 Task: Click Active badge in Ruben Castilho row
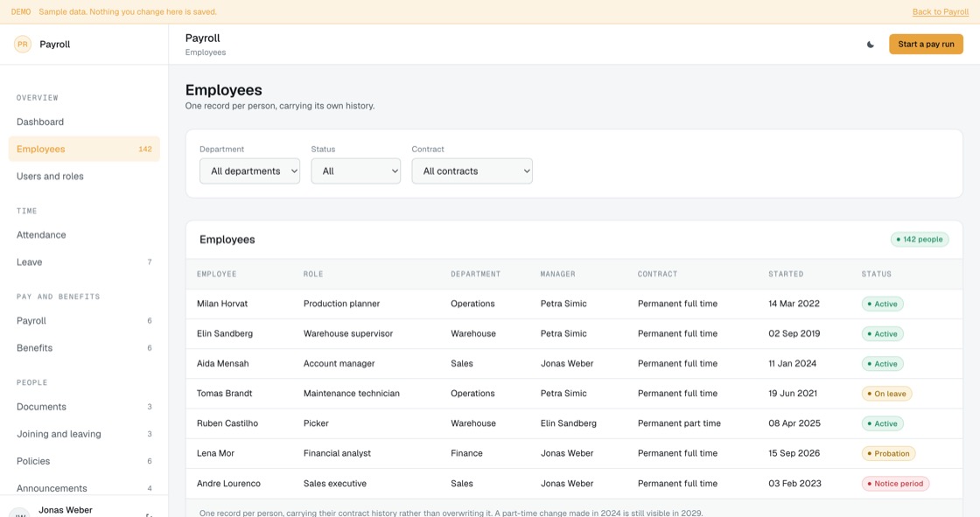(x=882, y=424)
